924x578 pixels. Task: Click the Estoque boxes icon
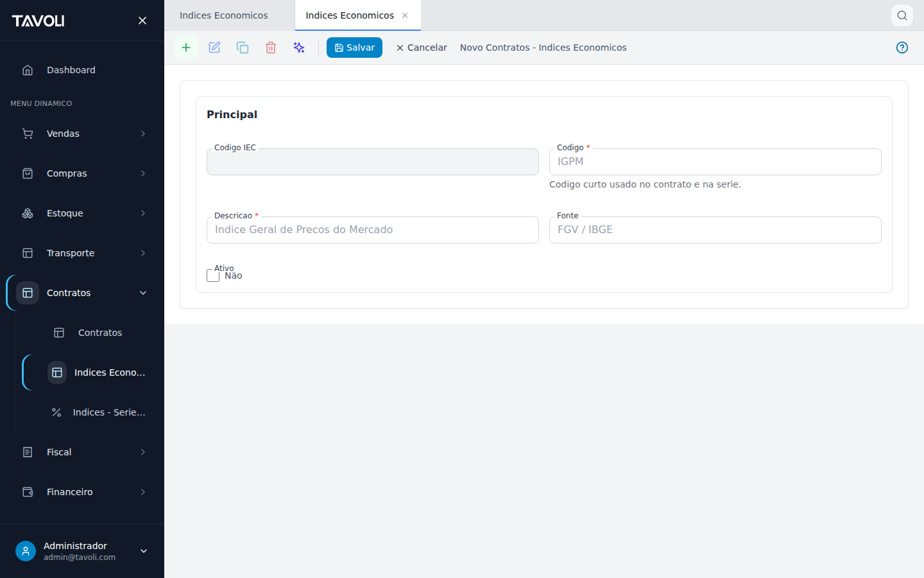point(28,213)
